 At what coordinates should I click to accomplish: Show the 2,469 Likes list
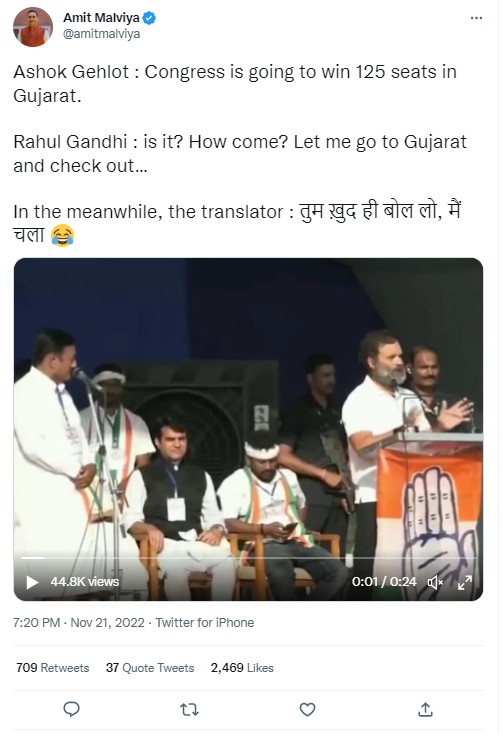[x=242, y=668]
